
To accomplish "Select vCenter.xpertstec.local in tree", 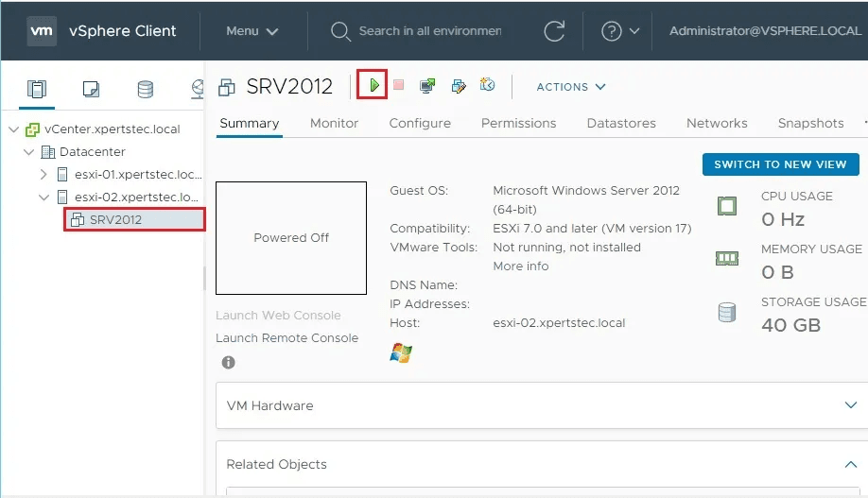I will point(113,129).
